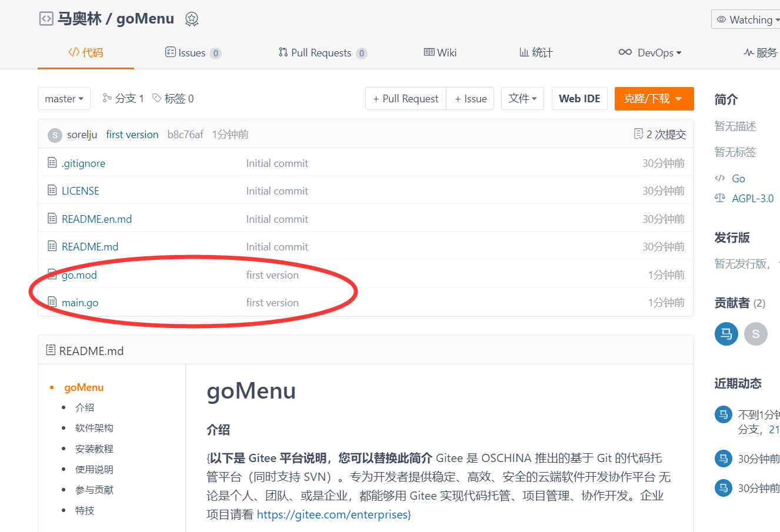The image size is (780, 532).
Task: Click the README.md file icon in file list
Action: click(52, 246)
